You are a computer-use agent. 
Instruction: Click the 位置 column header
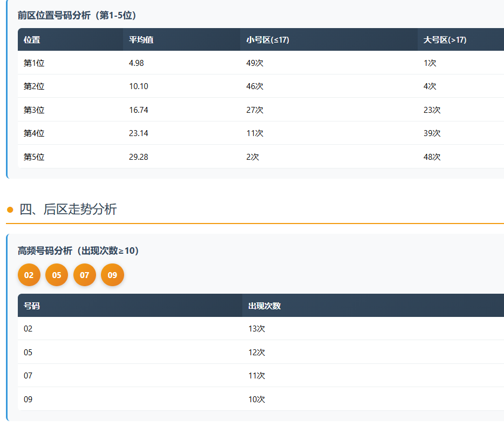32,40
